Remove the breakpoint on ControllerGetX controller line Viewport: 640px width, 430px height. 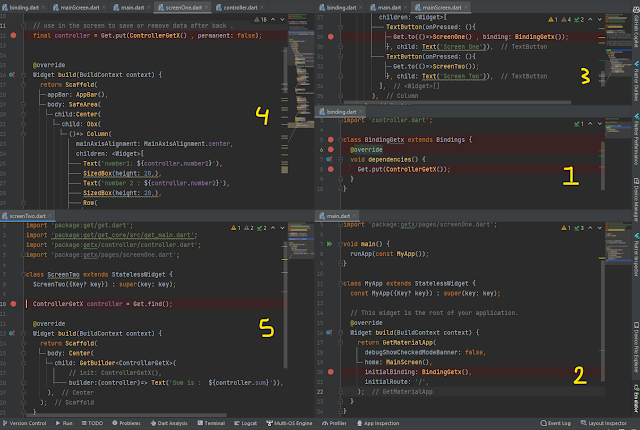point(12,303)
